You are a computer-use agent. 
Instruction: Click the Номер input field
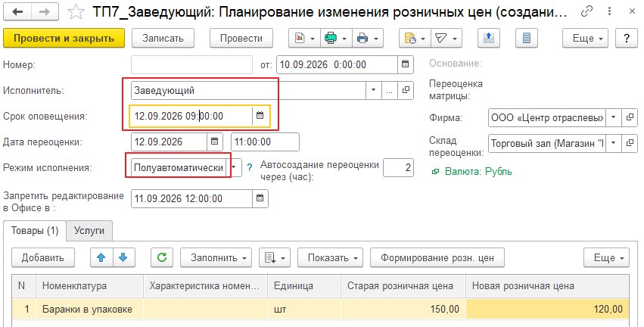coord(191,64)
